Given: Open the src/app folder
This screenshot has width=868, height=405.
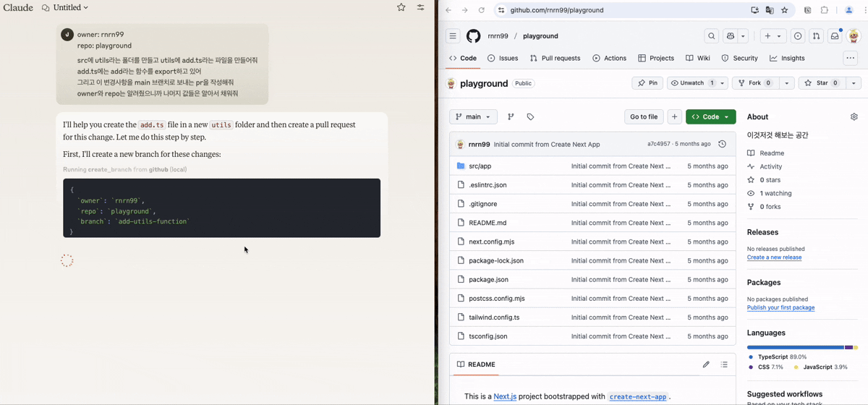Looking at the screenshot, I should point(480,166).
